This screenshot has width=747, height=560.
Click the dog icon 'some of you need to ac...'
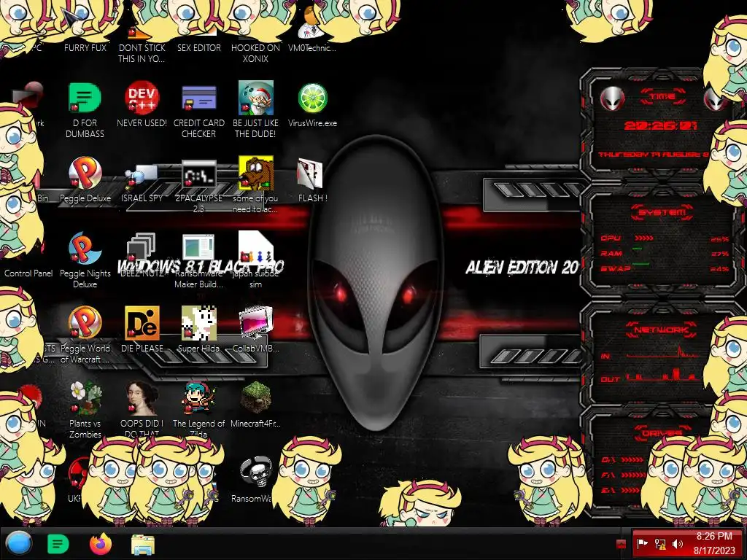click(x=256, y=172)
